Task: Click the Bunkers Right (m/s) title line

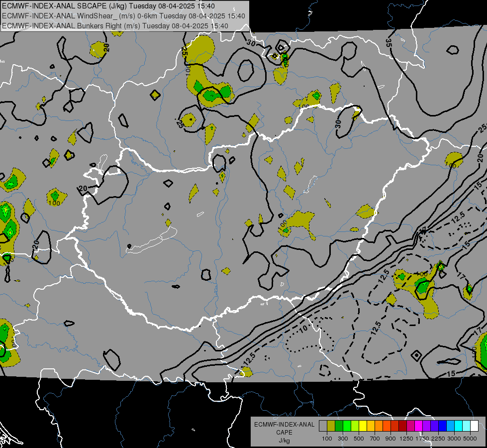Action: [115, 26]
